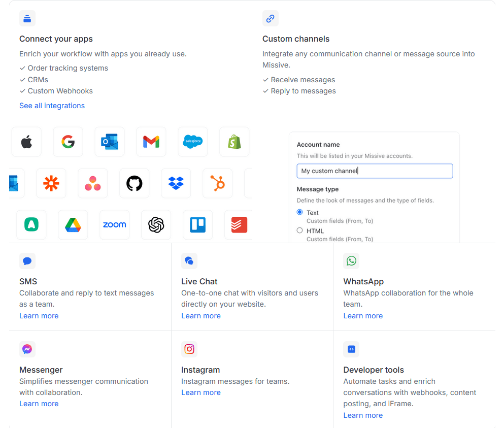Open the Outlook integration icon
504x428 pixels.
point(110,142)
